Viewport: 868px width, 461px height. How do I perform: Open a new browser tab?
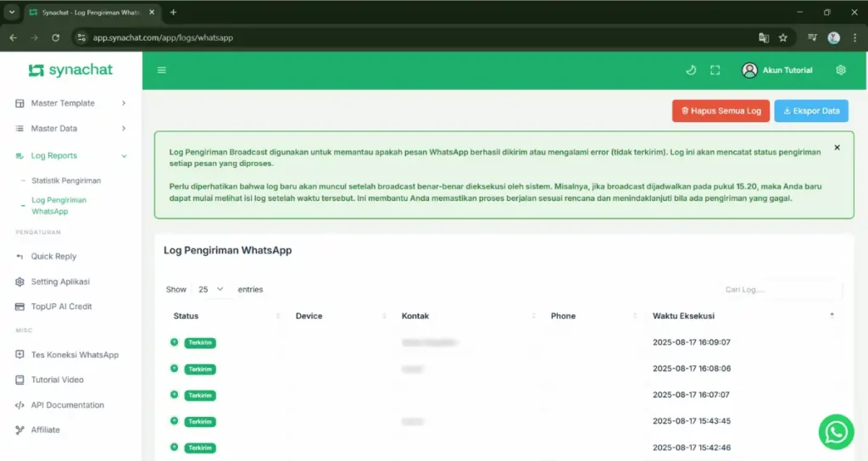(173, 12)
